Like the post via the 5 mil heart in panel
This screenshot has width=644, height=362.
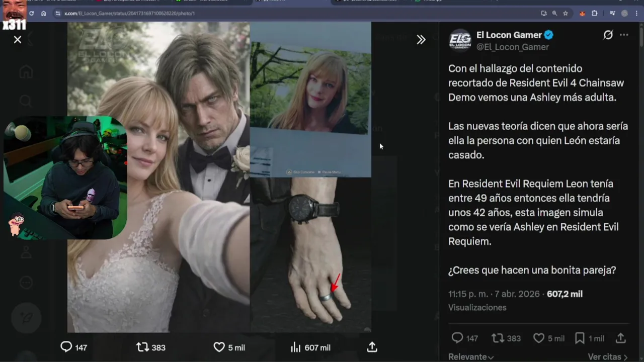pyautogui.click(x=548, y=338)
